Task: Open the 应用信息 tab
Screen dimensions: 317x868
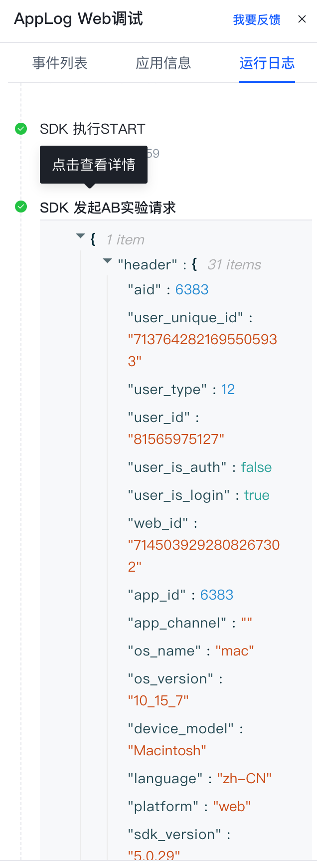Action: (x=163, y=63)
